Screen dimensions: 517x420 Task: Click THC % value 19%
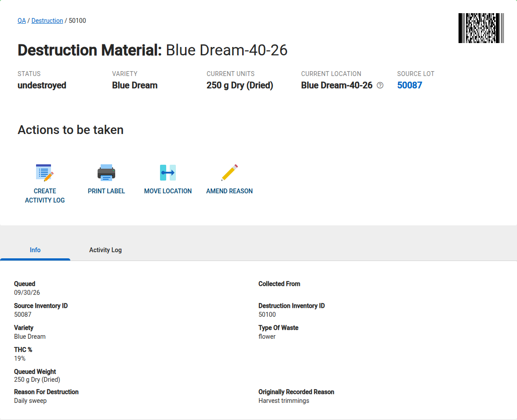click(20, 358)
